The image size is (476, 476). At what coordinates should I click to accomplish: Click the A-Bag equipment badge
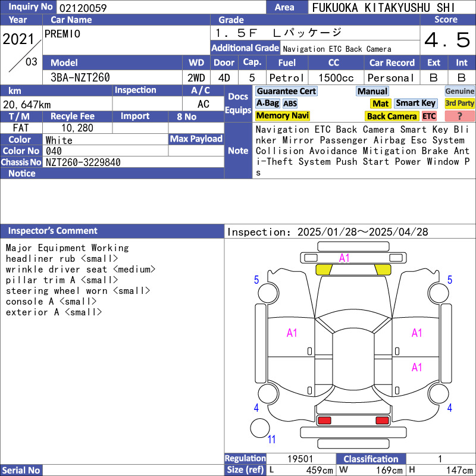pyautogui.click(x=267, y=104)
